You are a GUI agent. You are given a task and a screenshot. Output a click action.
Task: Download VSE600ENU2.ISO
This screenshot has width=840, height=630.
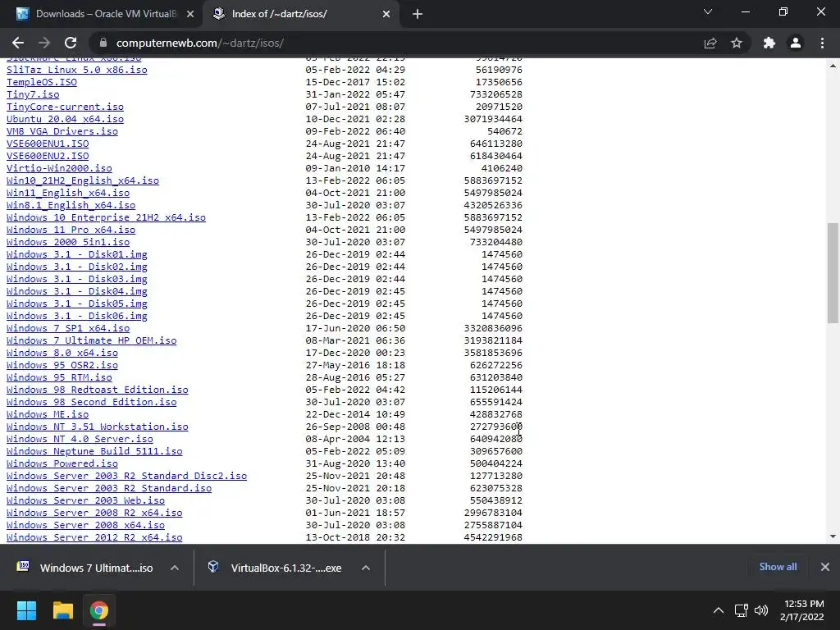click(48, 156)
